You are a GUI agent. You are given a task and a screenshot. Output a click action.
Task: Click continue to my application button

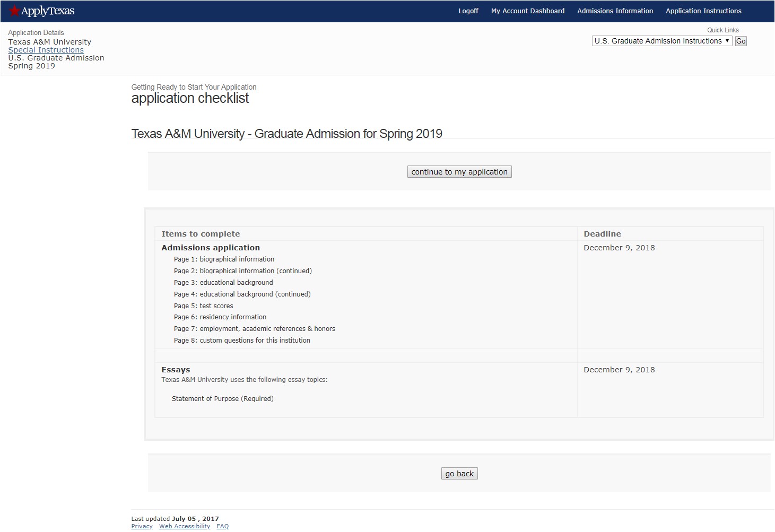pyautogui.click(x=459, y=172)
